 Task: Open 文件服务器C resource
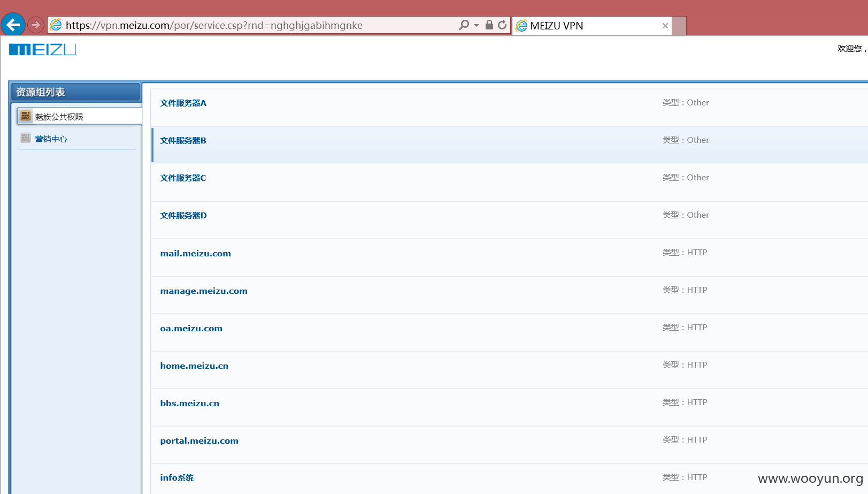183,178
